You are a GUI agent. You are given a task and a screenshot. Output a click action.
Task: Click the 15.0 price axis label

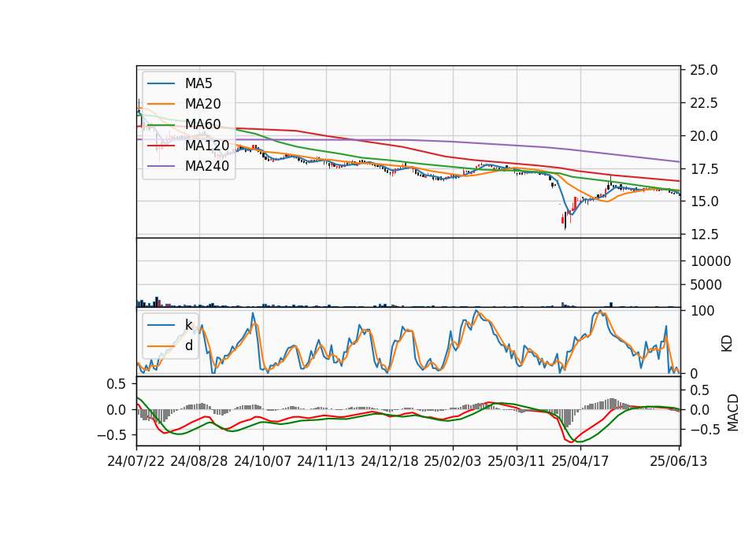[704, 201]
